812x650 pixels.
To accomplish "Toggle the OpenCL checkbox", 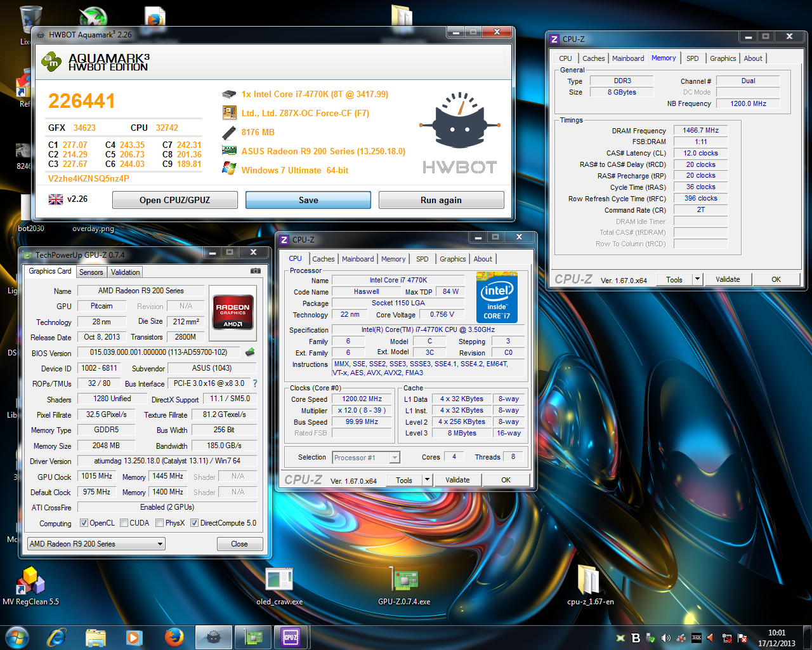I will coord(84,523).
